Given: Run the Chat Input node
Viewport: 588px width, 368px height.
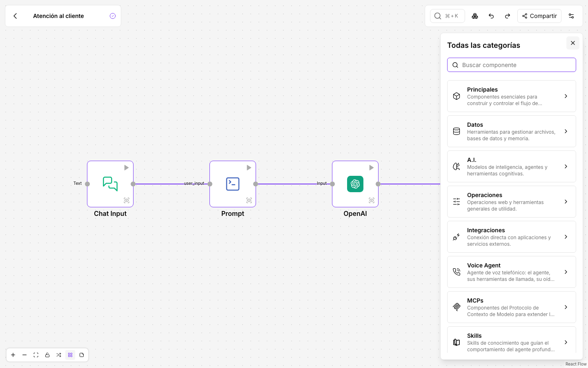Looking at the screenshot, I should 126,168.
